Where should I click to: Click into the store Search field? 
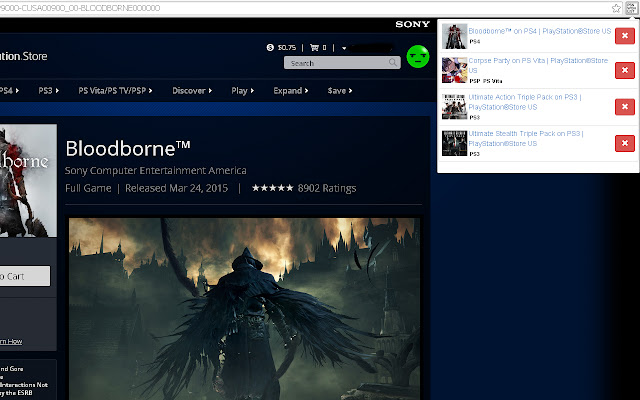(336, 63)
